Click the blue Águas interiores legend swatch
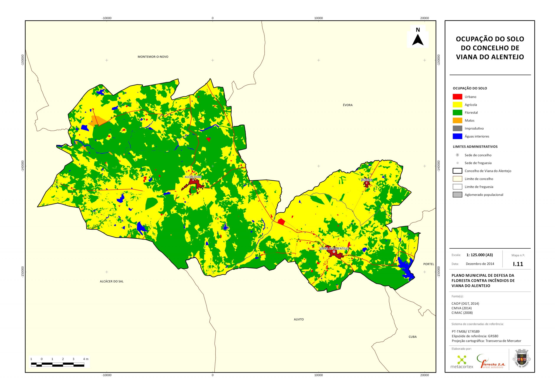 pos(457,136)
